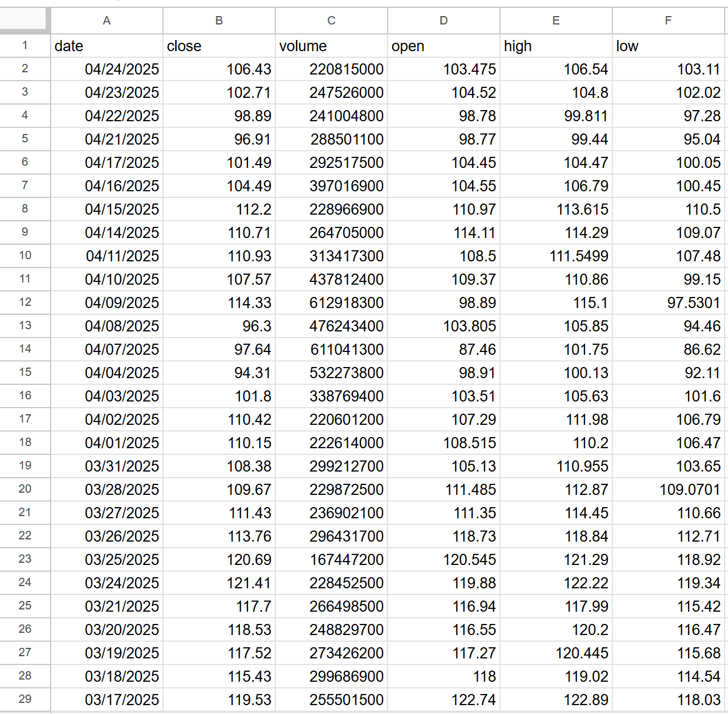The width and height of the screenshot is (728, 714).
Task: Select the close value 112.2 cell
Action: point(219,209)
